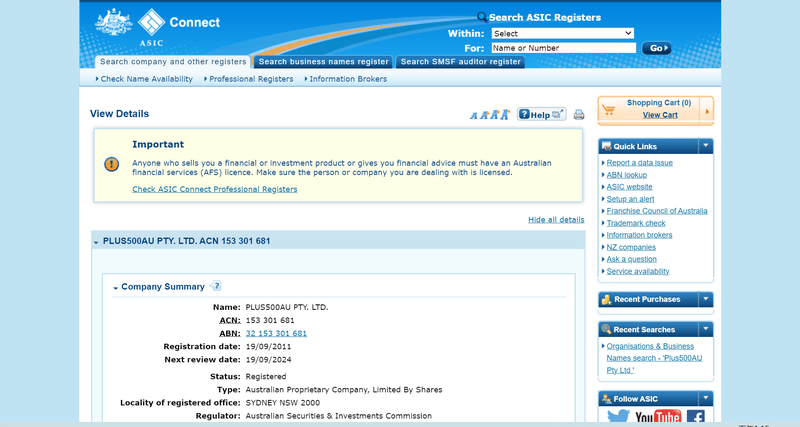Image resolution: width=800 pixels, height=427 pixels.
Task: Collapse the Recent Searches panel arrow
Action: [705, 329]
